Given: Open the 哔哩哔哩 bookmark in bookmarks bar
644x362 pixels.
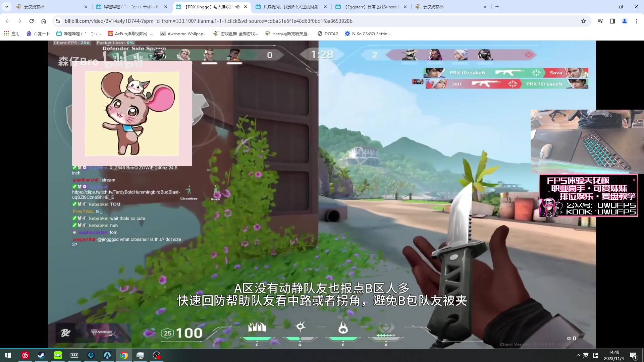Looking at the screenshot, I should tap(79, 34).
